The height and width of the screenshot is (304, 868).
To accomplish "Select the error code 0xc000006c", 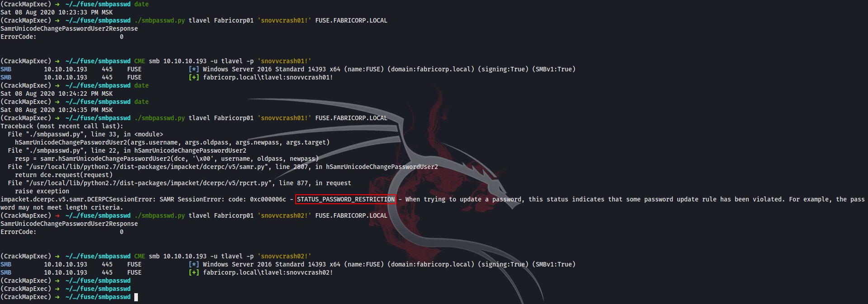I will tap(268, 199).
